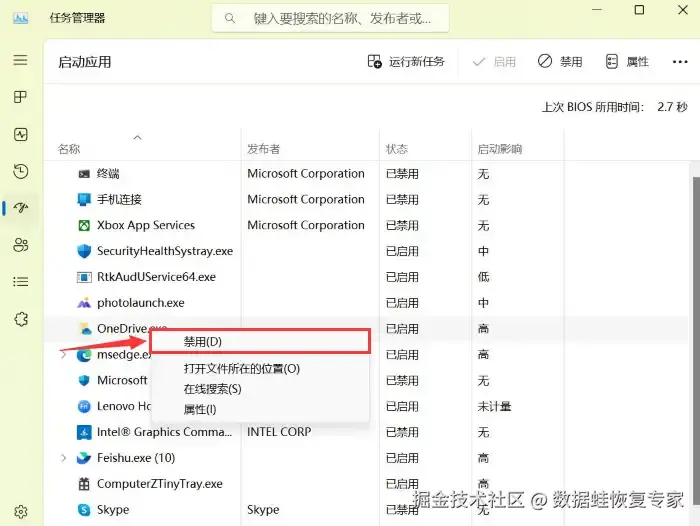Select ComputerZTinyTray.exe row name
Image resolution: width=700 pixels, height=526 pixels.
click(x=159, y=484)
